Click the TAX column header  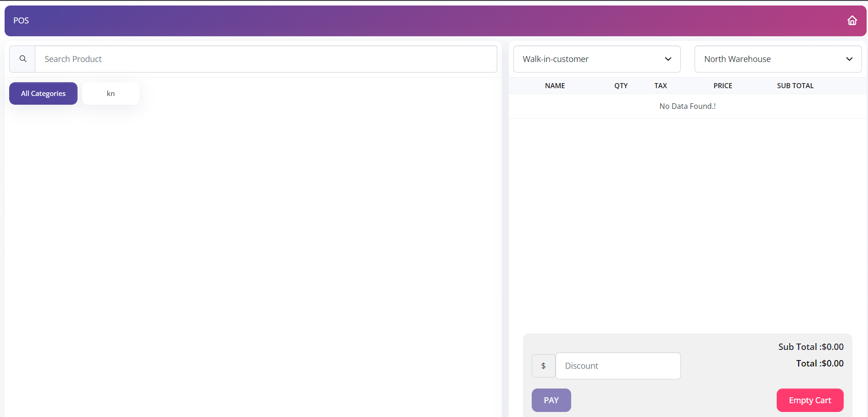tap(660, 86)
